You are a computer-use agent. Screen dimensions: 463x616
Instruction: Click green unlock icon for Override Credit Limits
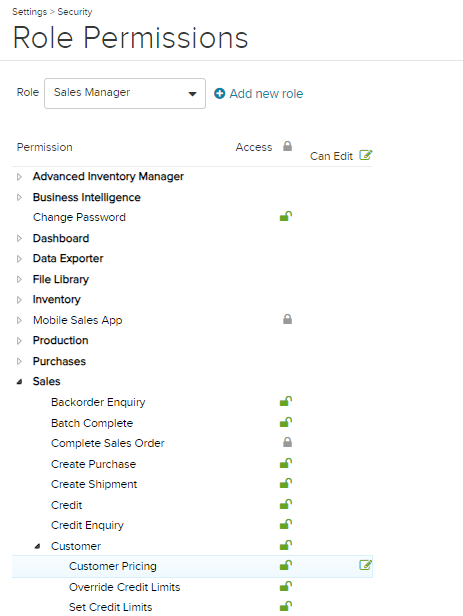pyautogui.click(x=286, y=586)
